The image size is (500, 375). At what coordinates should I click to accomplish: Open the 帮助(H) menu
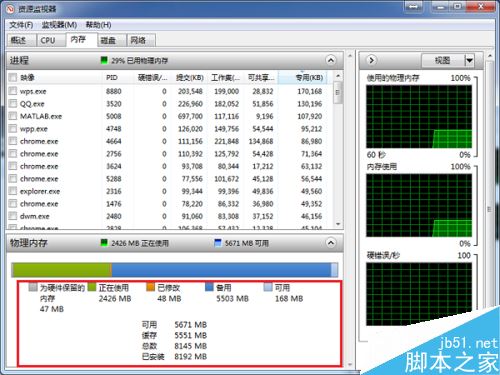(99, 25)
